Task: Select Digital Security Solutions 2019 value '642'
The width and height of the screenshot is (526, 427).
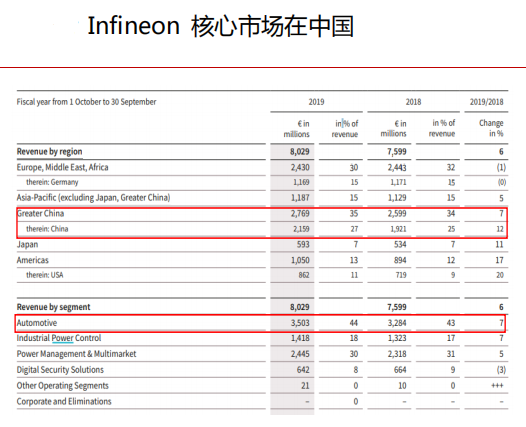Action: (303, 370)
